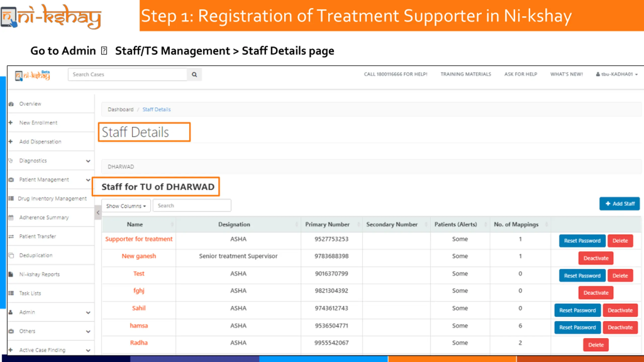Screen dimensions: 644x362
Task: Reset Password for hamsa
Action: pos(577,327)
